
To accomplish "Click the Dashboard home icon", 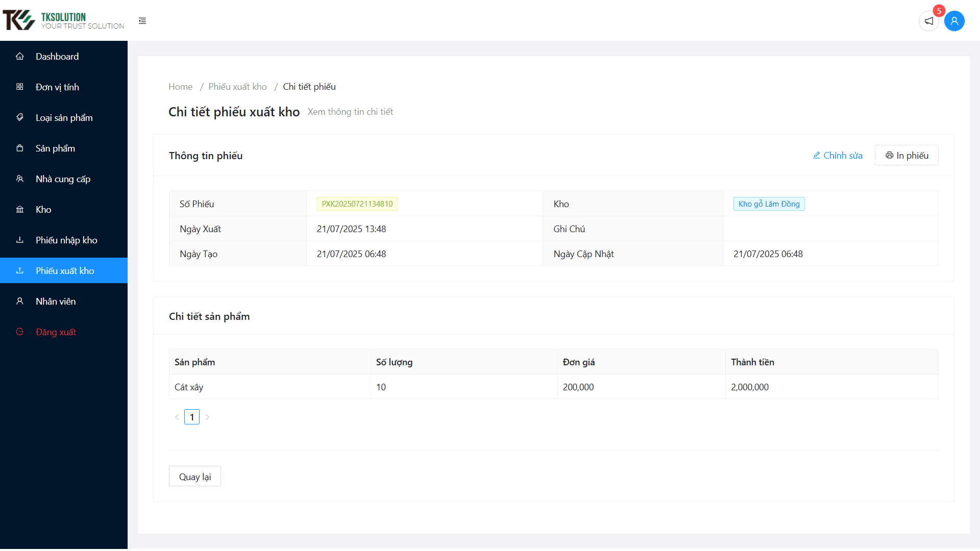I will 20,56.
